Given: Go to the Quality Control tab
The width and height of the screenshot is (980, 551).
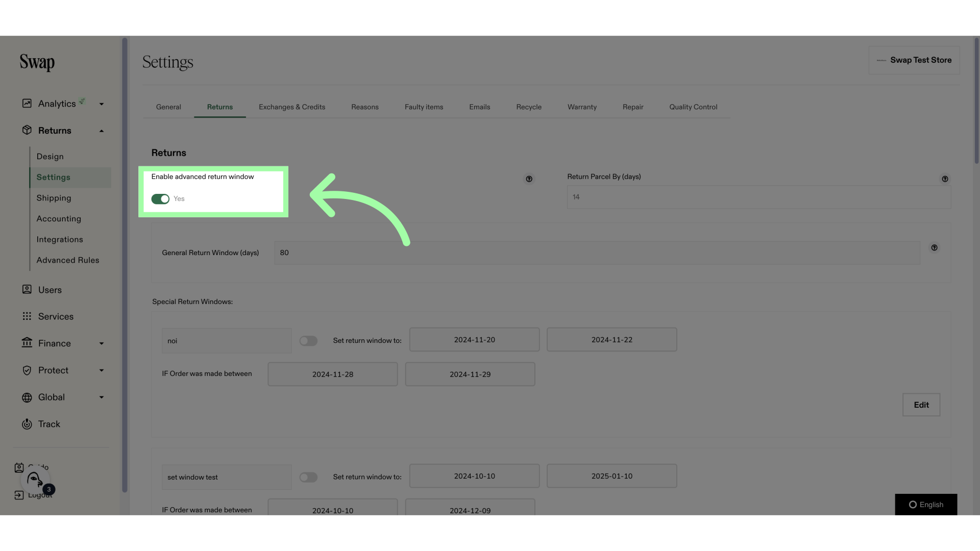Looking at the screenshot, I should coord(693,107).
